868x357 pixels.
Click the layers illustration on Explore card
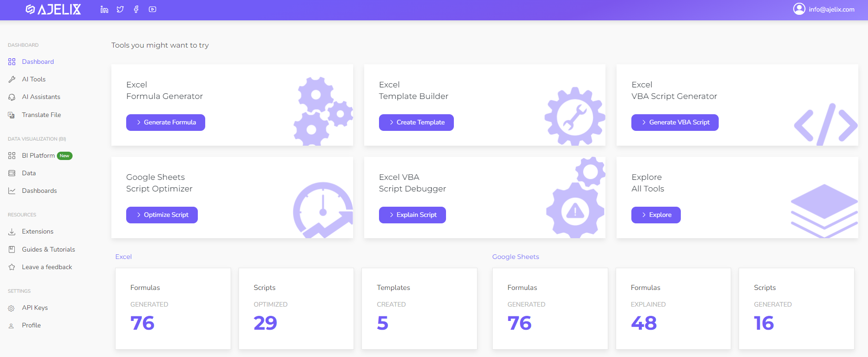coord(824,211)
